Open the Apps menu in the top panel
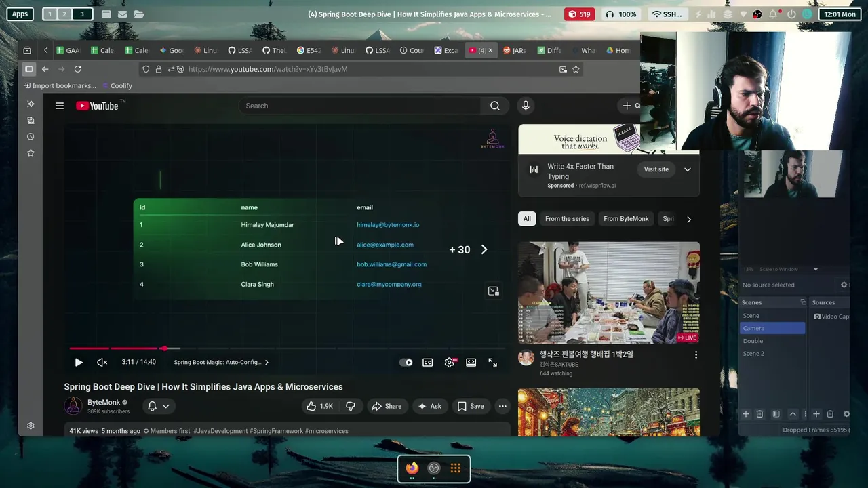 20,14
